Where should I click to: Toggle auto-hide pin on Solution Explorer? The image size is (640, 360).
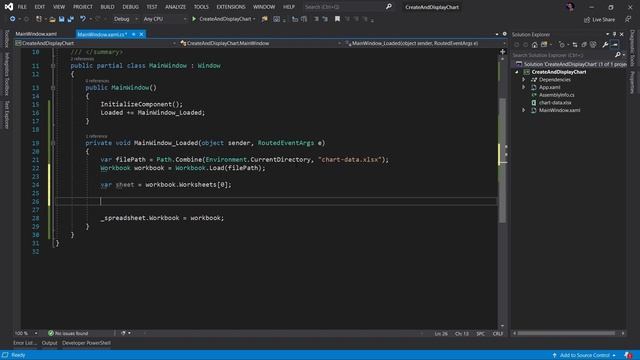coord(614,34)
